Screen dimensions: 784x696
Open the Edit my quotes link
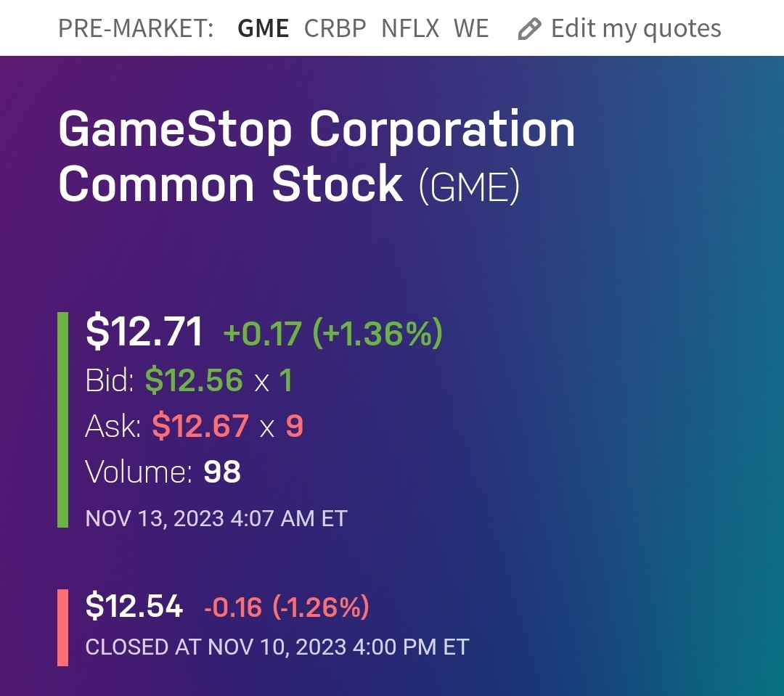click(635, 29)
